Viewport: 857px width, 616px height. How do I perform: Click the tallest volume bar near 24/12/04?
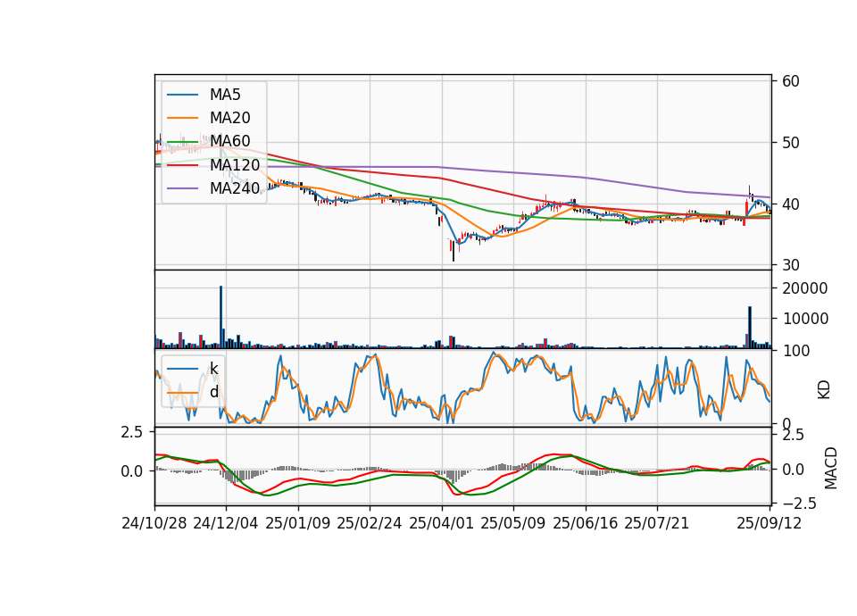pos(221,317)
